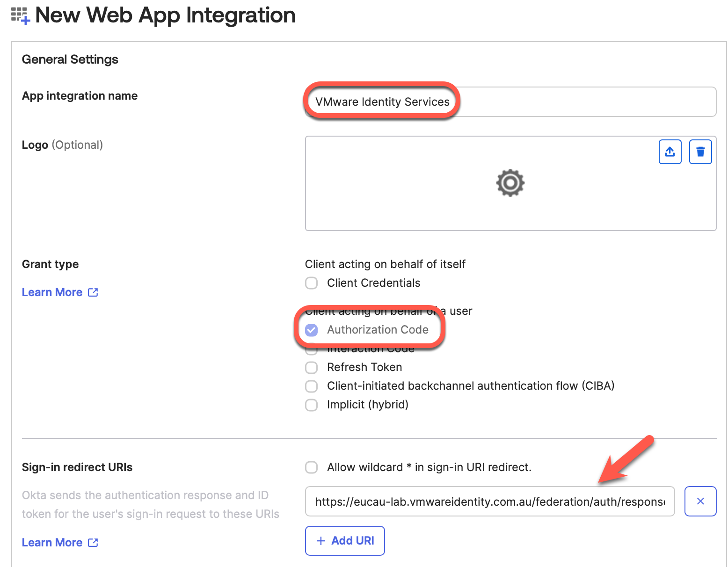Screen dimensions: 728x567
Task: Enable the Refresh Token checkbox
Action: [x=311, y=367]
